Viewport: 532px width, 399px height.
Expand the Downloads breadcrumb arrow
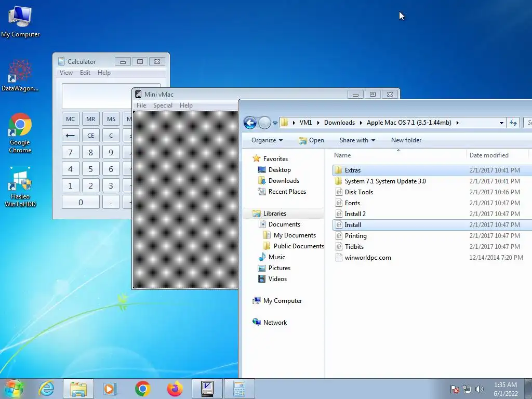pyautogui.click(x=361, y=123)
